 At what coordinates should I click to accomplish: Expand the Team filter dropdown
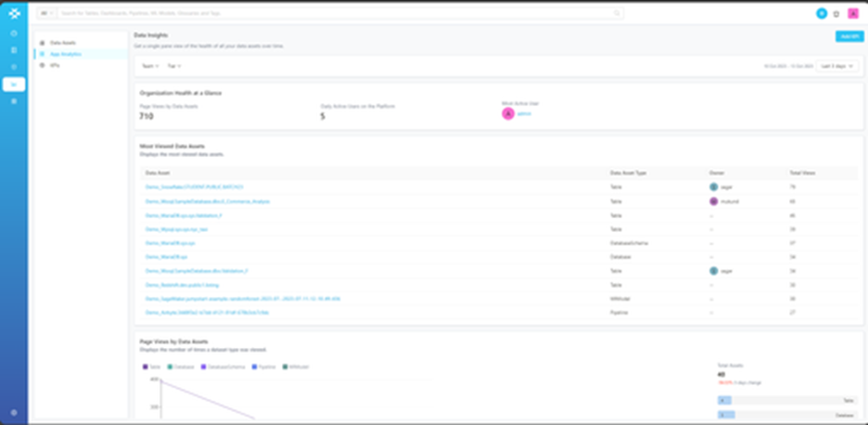[x=149, y=66]
